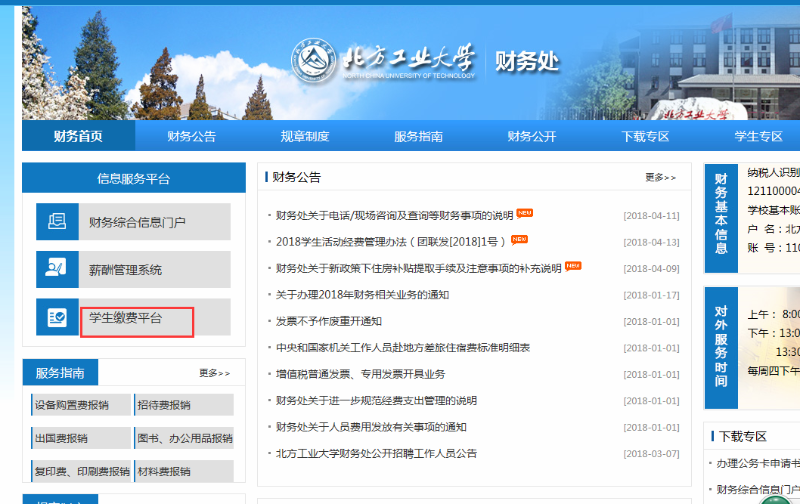Click the 财务综合信息门户 icon

tap(57, 222)
